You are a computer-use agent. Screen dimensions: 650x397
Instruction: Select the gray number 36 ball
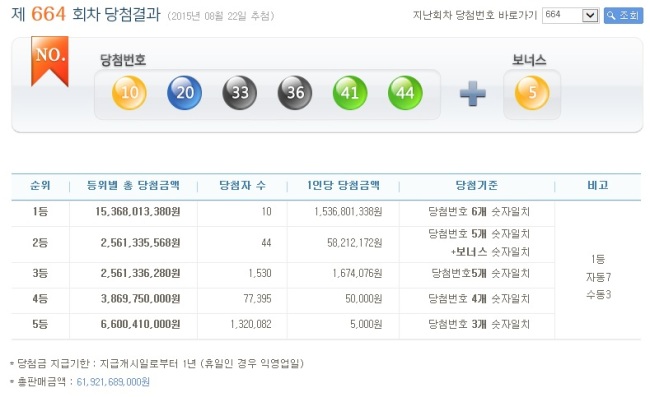click(x=295, y=92)
